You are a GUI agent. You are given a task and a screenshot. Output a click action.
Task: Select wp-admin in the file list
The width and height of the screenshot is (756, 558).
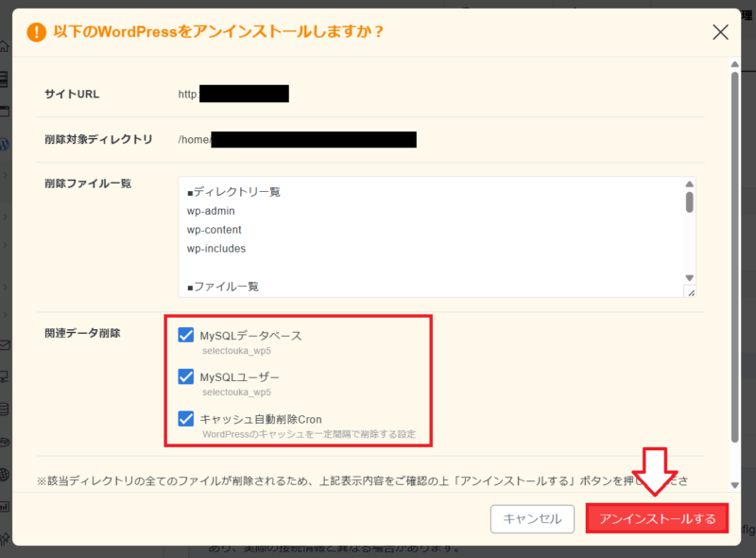coord(211,211)
